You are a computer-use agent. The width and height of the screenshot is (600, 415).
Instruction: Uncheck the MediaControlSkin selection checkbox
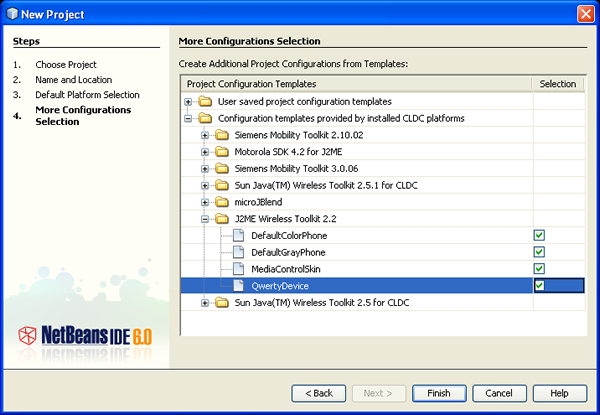coord(539,269)
